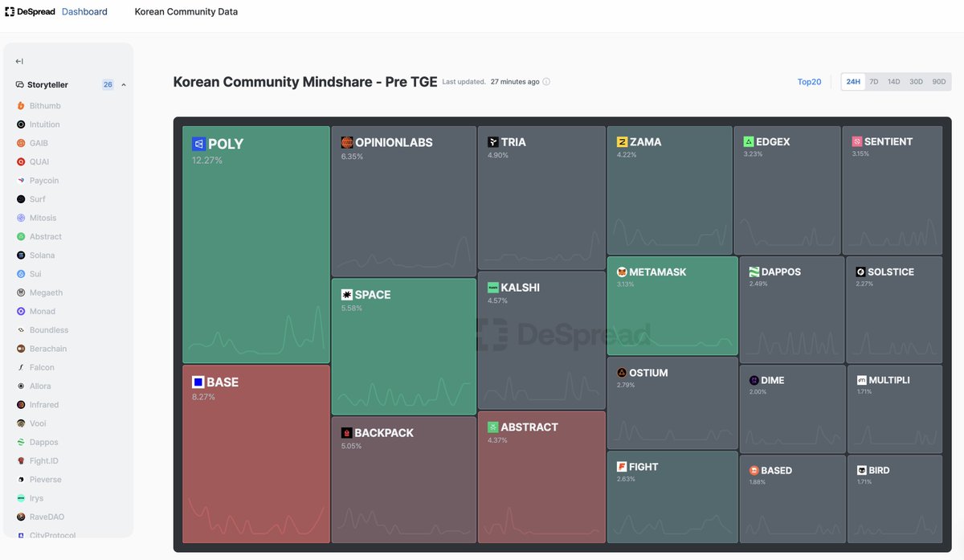Open Allora in the sidebar list
Viewport: 964px width, 560px height.
click(x=40, y=386)
